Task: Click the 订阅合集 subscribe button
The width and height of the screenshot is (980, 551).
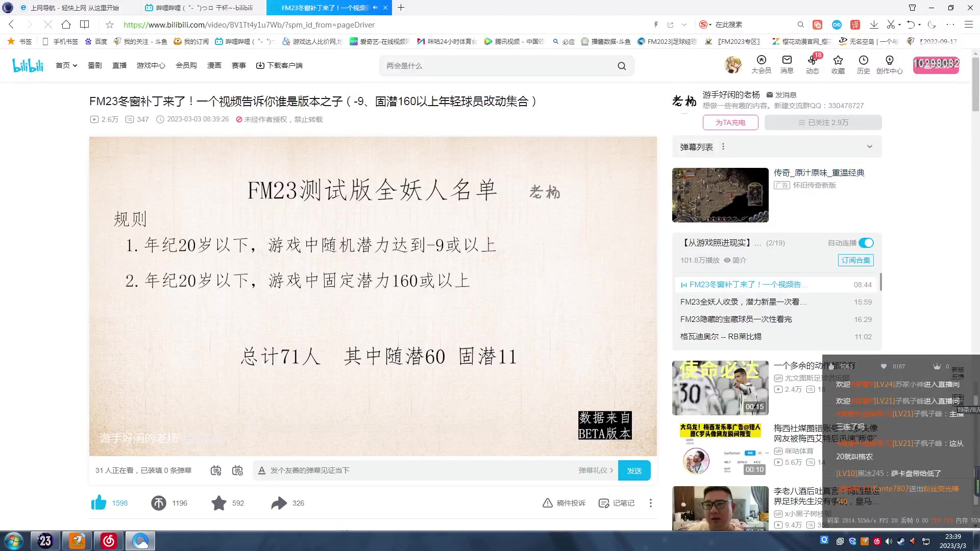Action: click(x=855, y=260)
